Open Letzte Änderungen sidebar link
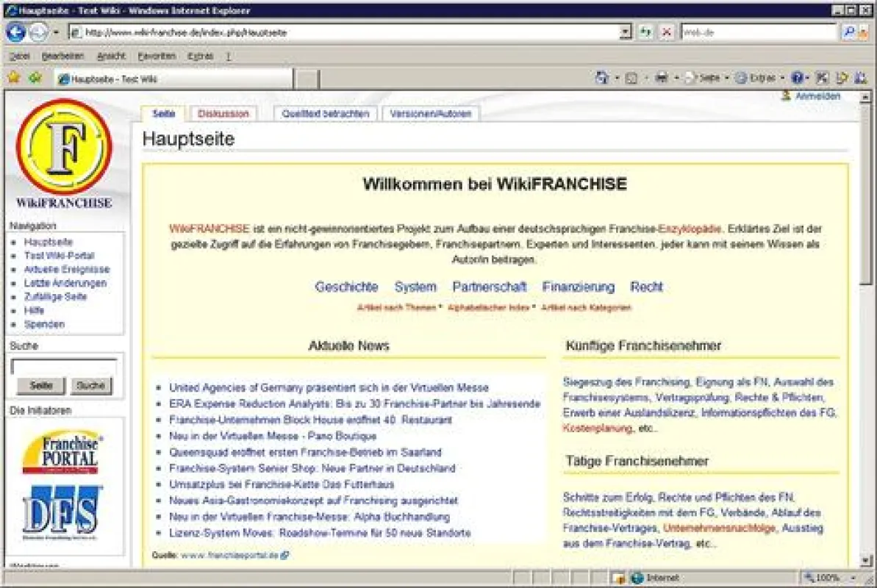The height and width of the screenshot is (588, 877). [x=65, y=283]
